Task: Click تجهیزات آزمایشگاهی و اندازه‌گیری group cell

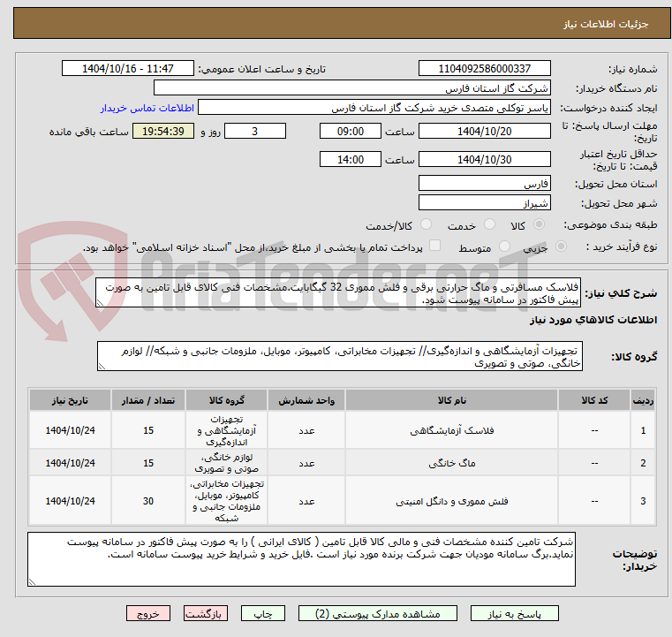Action: [226, 430]
